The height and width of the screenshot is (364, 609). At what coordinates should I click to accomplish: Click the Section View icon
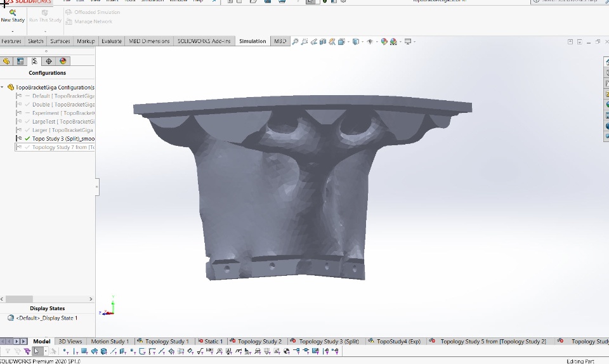(323, 41)
